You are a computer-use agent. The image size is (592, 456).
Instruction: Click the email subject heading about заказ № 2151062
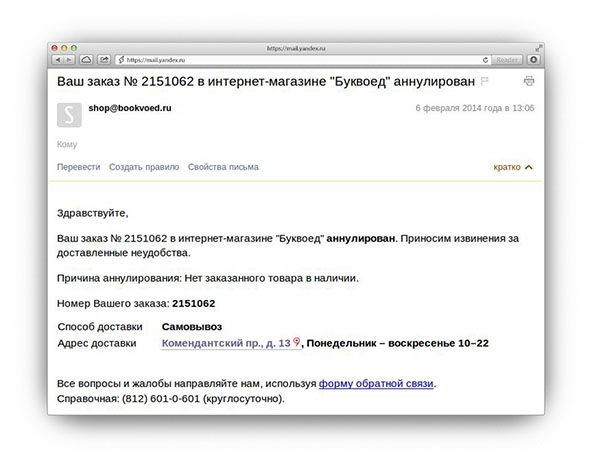pyautogui.click(x=266, y=81)
